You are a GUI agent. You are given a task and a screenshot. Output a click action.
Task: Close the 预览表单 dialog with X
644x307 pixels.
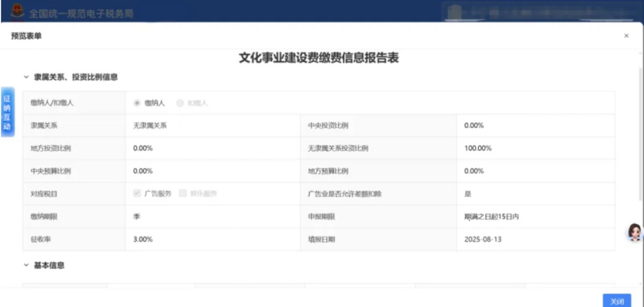pos(626,36)
